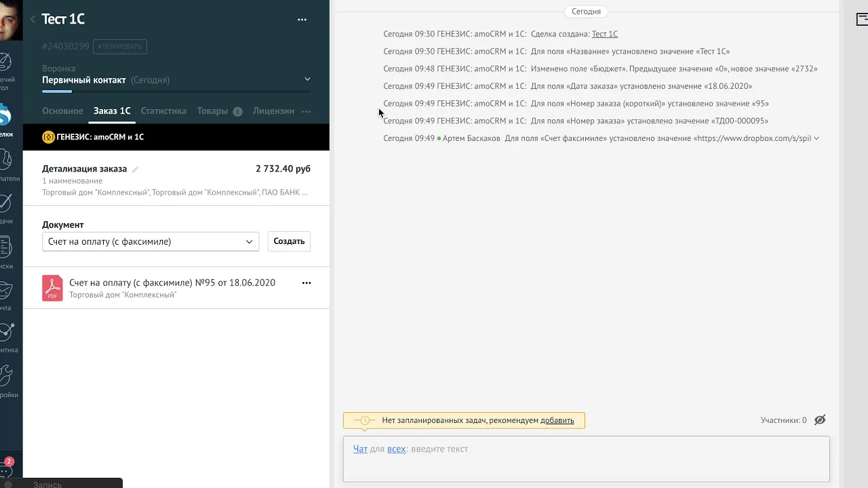Show more tabs via dots after Лицензии
The width and height of the screenshot is (868, 488).
[306, 111]
